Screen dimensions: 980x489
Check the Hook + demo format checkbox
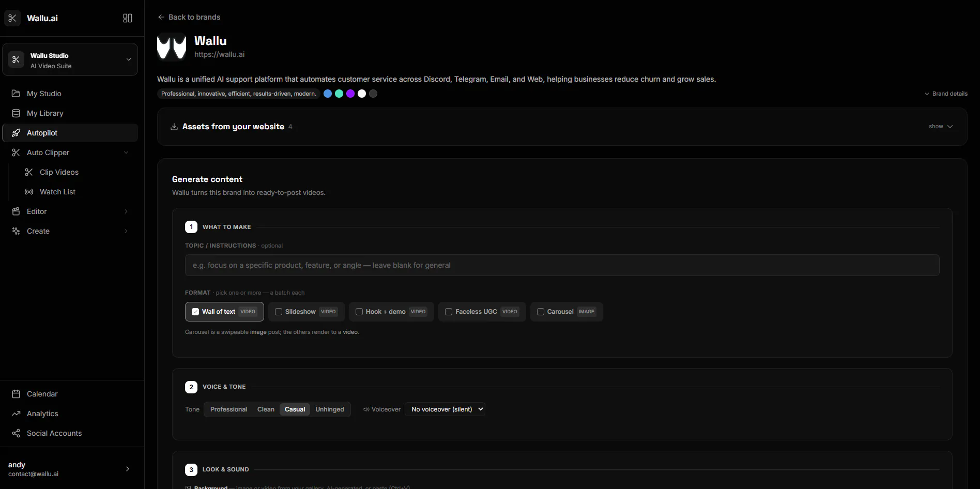click(x=359, y=312)
